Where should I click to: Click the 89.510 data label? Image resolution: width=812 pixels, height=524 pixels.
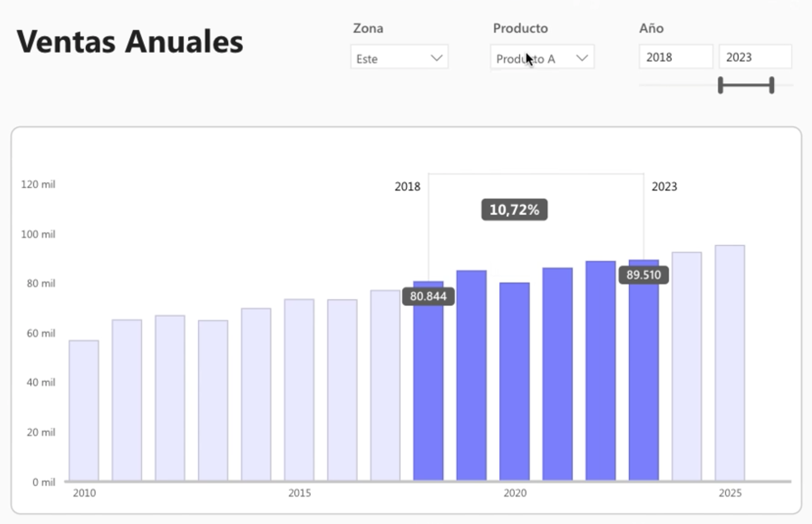[643, 275]
